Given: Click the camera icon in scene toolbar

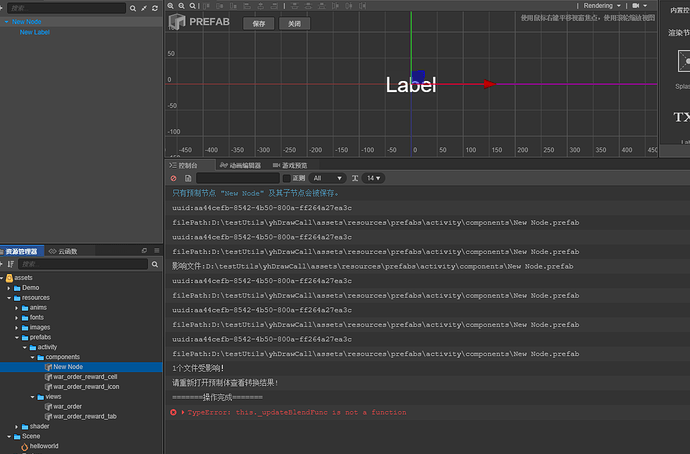Looking at the screenshot, I should (x=636, y=6).
